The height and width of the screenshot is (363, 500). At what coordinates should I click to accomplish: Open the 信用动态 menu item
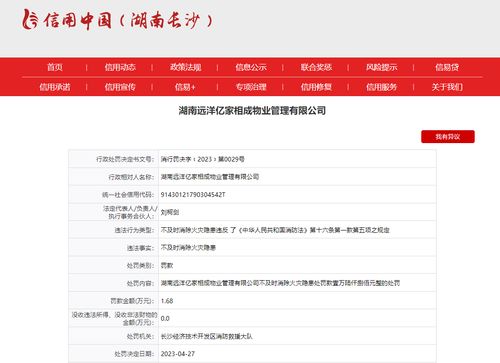[120, 67]
